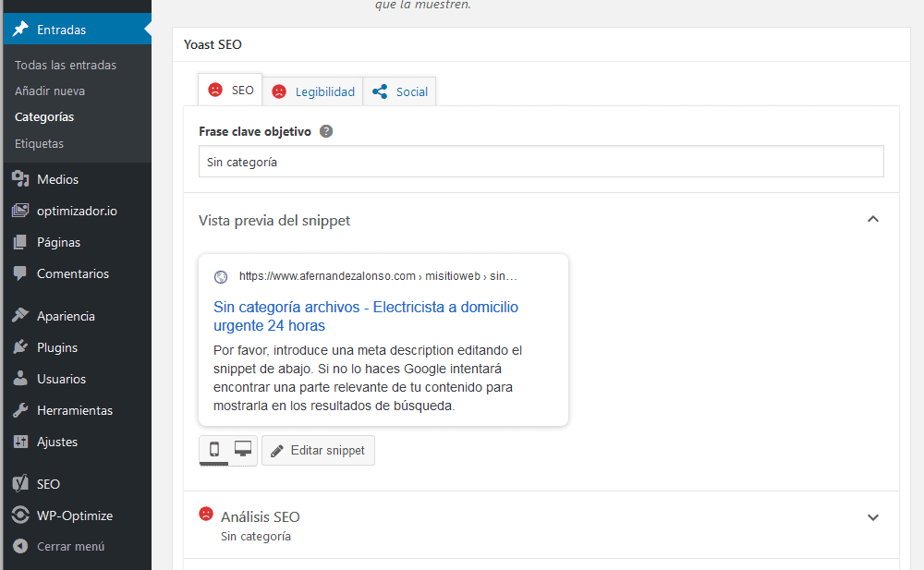Click the optimizador.io images icon

point(20,211)
